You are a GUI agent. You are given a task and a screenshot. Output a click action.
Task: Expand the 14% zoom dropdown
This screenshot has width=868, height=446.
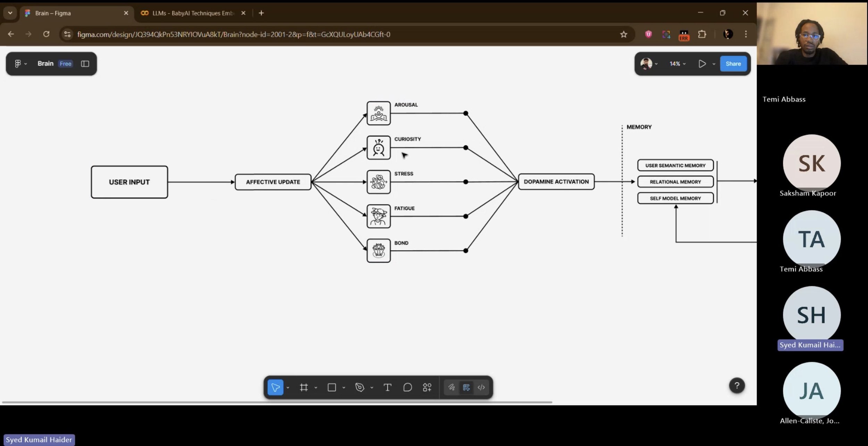[x=677, y=64]
